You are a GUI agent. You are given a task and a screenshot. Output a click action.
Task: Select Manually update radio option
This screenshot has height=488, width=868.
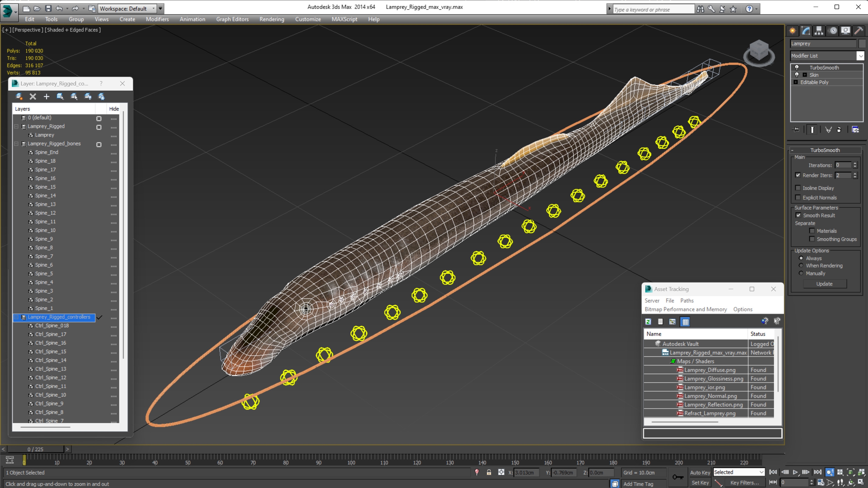(x=801, y=273)
